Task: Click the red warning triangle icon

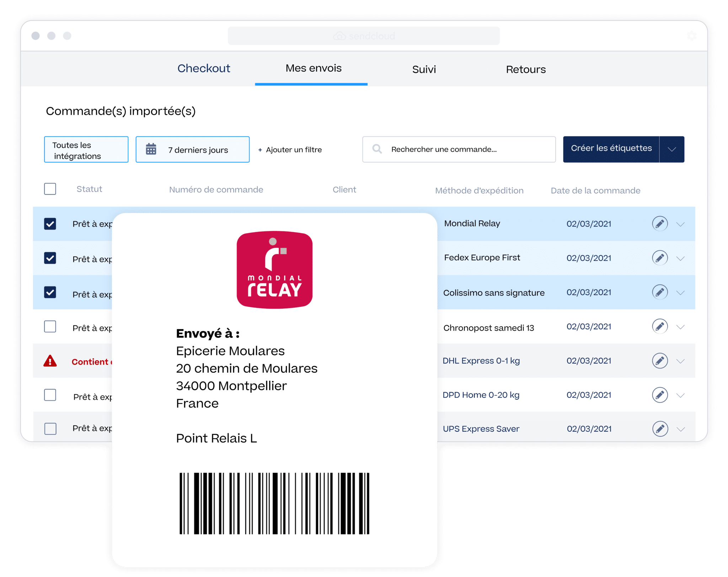Action: pyautogui.click(x=50, y=361)
